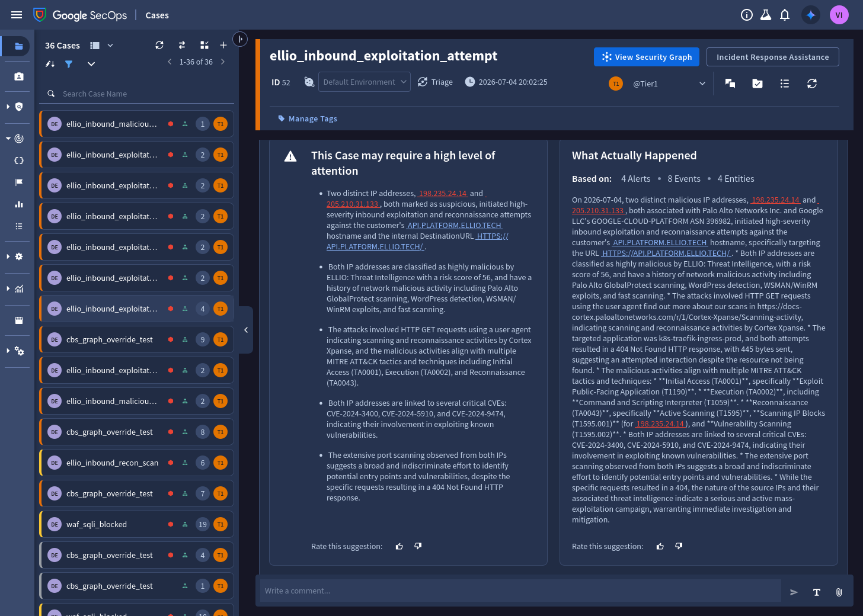Open the list sidebar icon

coord(19,226)
